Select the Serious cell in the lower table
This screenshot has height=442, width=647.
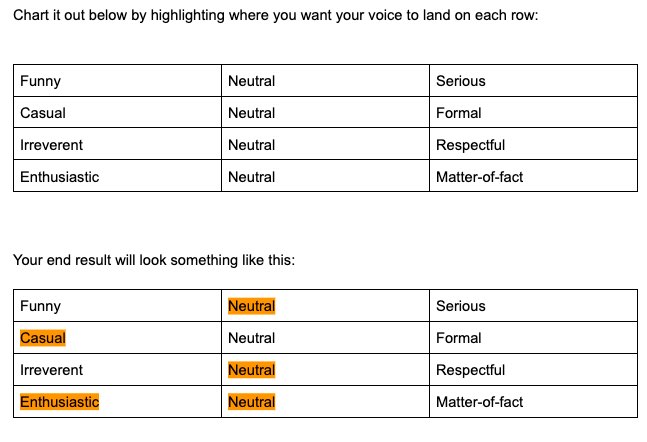[x=460, y=306]
